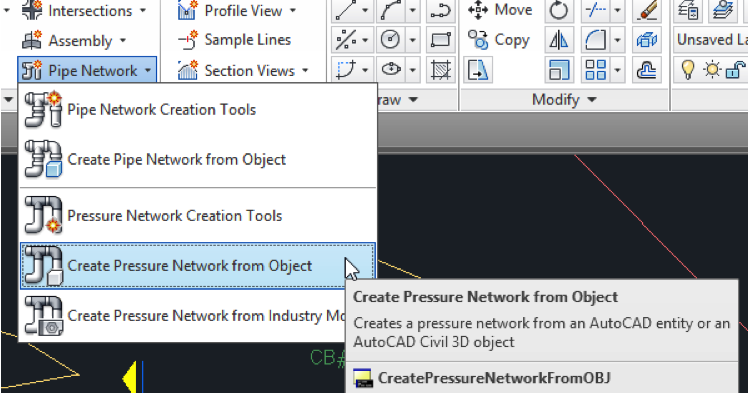Toggle the layer on/off lightbulb

687,70
